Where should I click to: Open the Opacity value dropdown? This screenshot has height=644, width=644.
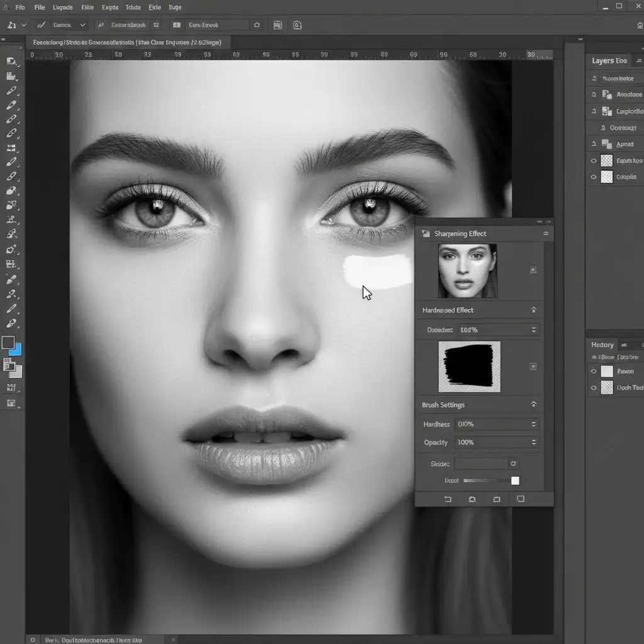click(x=533, y=442)
